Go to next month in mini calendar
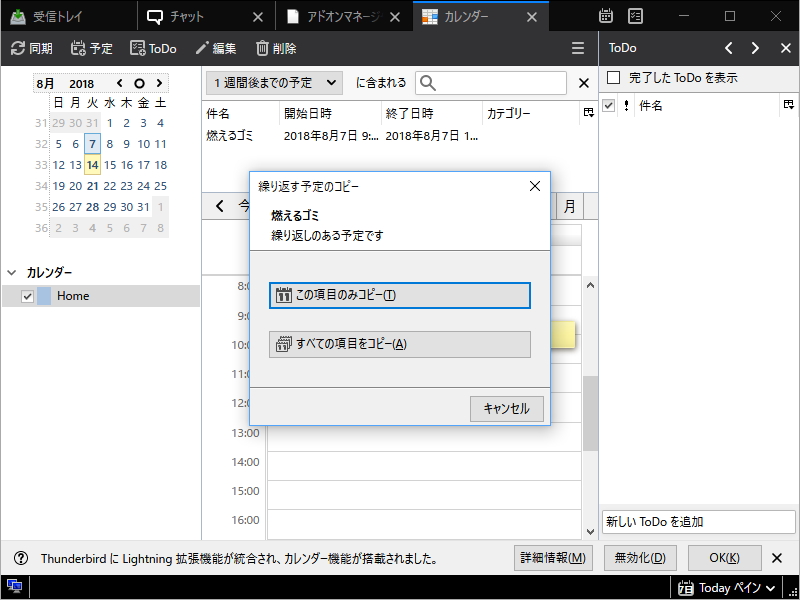The width and height of the screenshot is (800, 600). pos(159,83)
